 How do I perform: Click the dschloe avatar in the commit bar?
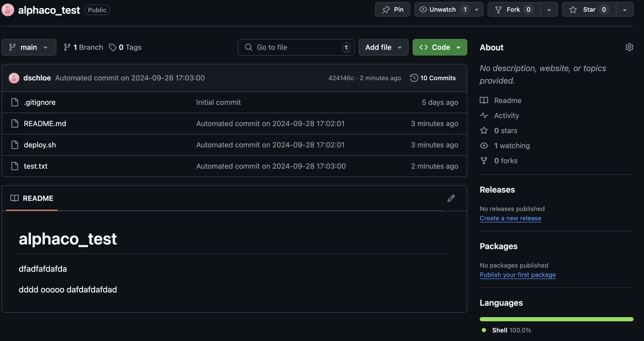click(14, 78)
